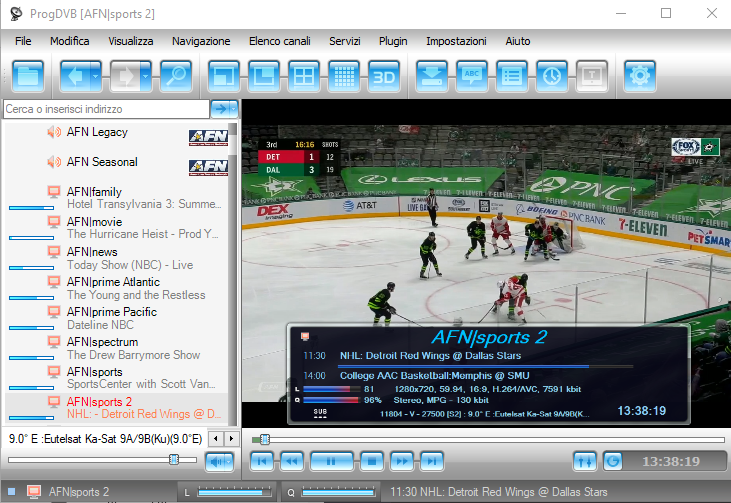Click the channel list vertical scrollbar

tap(233, 274)
